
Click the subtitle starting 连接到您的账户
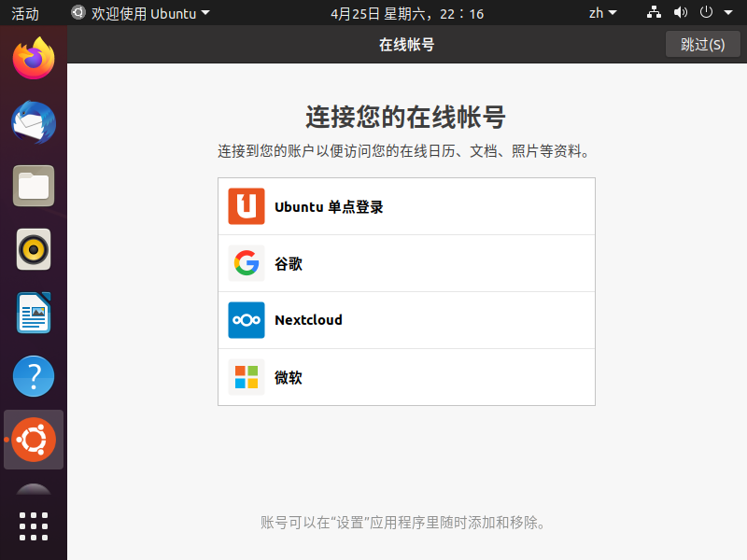(x=403, y=151)
